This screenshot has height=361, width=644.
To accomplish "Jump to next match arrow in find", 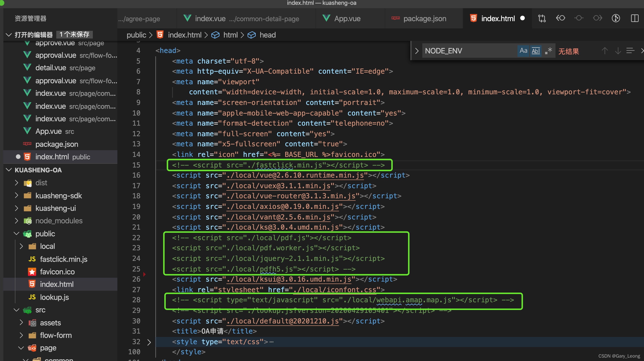I will 618,51.
